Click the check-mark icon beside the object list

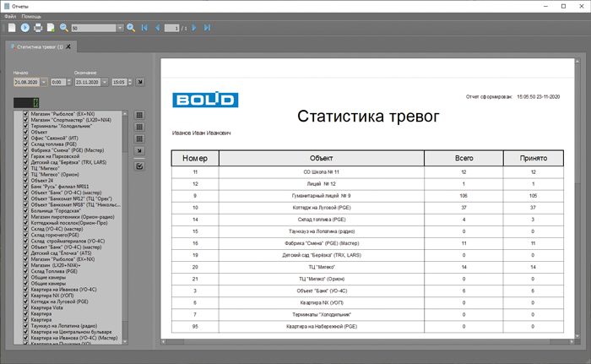coord(139,166)
